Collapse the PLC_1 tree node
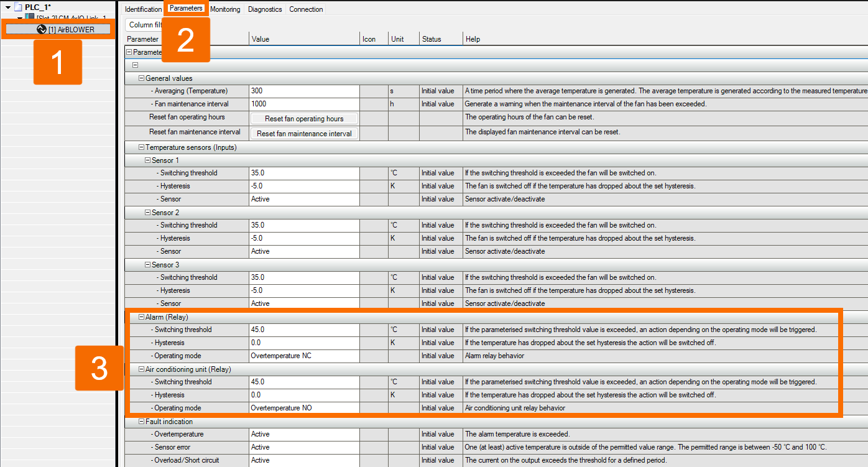The image size is (868, 467). point(7,7)
